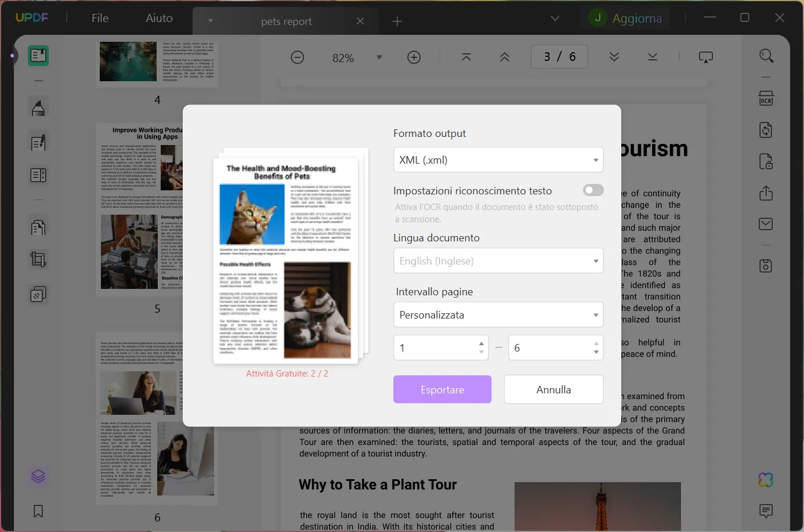Click the Why to Take a Plant Tour heading

(378, 484)
